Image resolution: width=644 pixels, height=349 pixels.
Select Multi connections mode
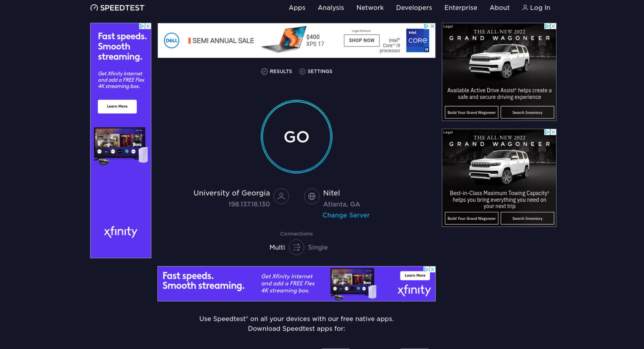277,247
